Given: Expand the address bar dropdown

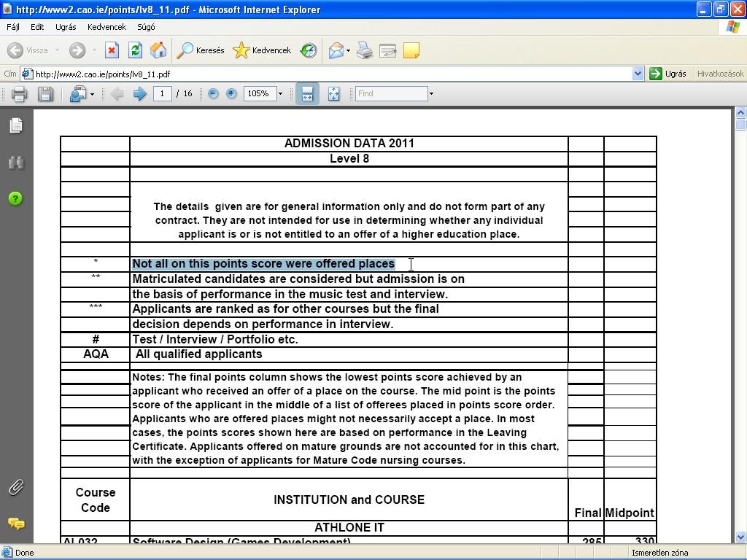Looking at the screenshot, I should [638, 74].
